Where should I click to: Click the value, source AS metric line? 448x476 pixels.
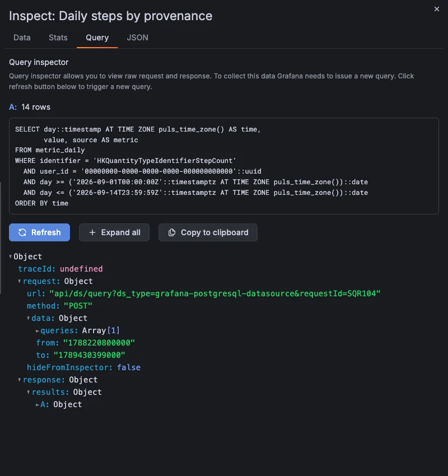point(91,140)
